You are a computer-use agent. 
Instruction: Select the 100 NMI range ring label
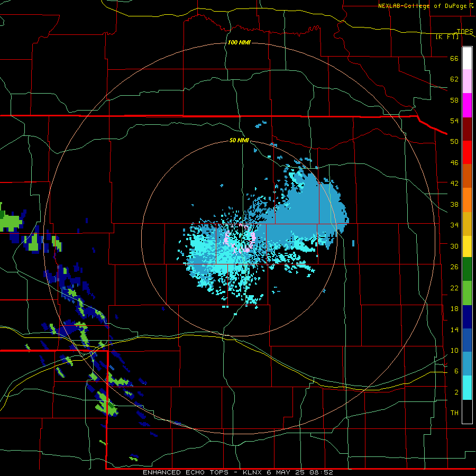click(x=239, y=42)
